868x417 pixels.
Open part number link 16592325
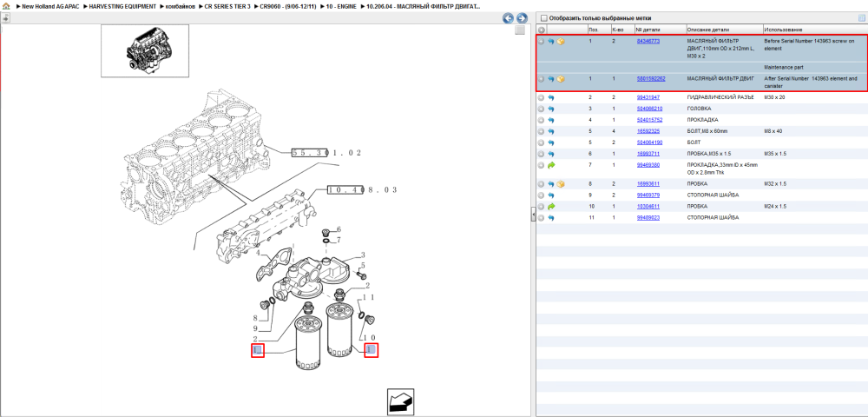pos(648,132)
